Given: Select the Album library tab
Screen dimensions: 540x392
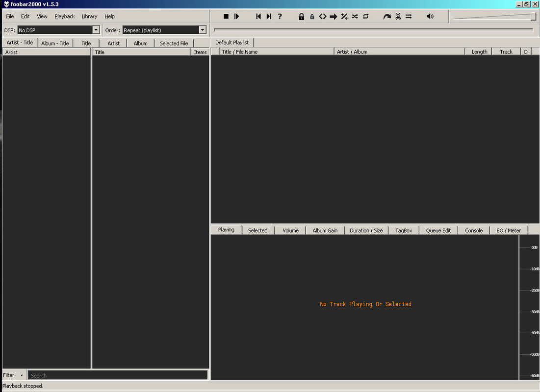Looking at the screenshot, I should [x=140, y=43].
